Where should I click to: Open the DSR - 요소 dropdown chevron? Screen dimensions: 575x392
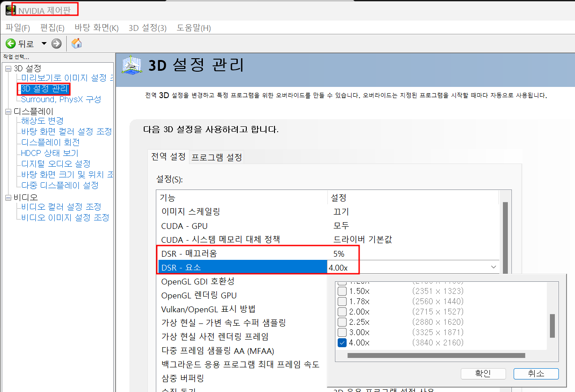[493, 267]
